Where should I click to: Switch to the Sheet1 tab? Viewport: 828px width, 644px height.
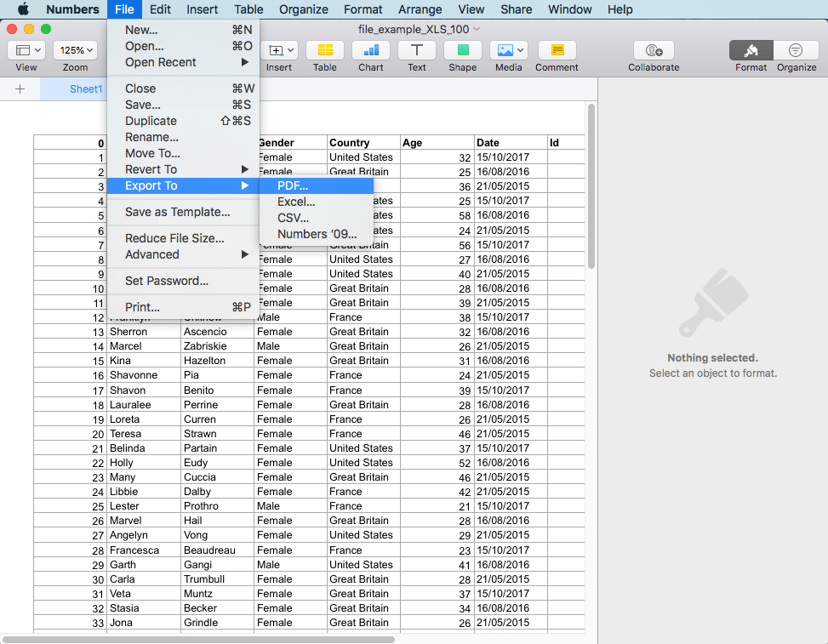[88, 88]
